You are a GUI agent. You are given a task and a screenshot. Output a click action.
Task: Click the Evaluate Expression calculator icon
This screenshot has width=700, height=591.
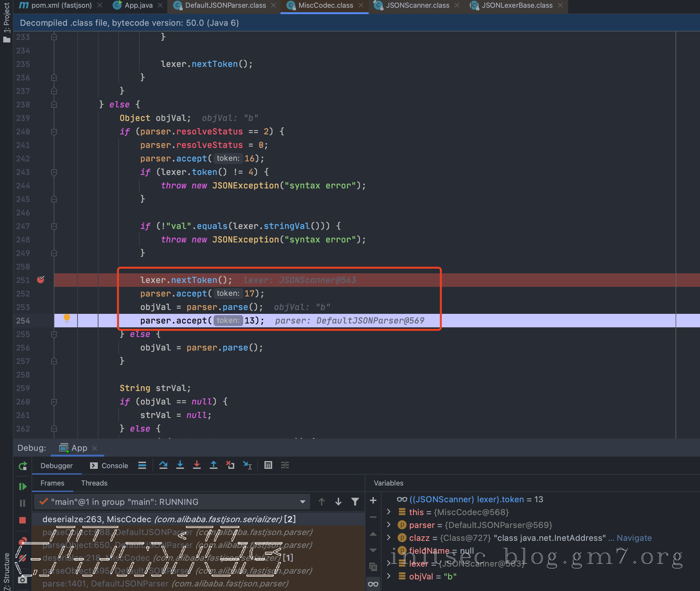[268, 465]
